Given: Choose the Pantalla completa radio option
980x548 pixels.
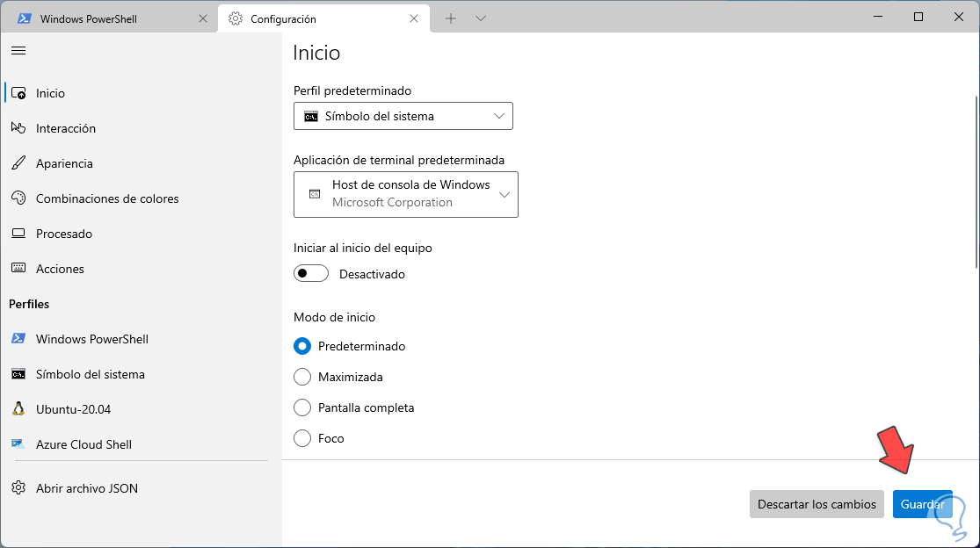Looking at the screenshot, I should click(302, 407).
